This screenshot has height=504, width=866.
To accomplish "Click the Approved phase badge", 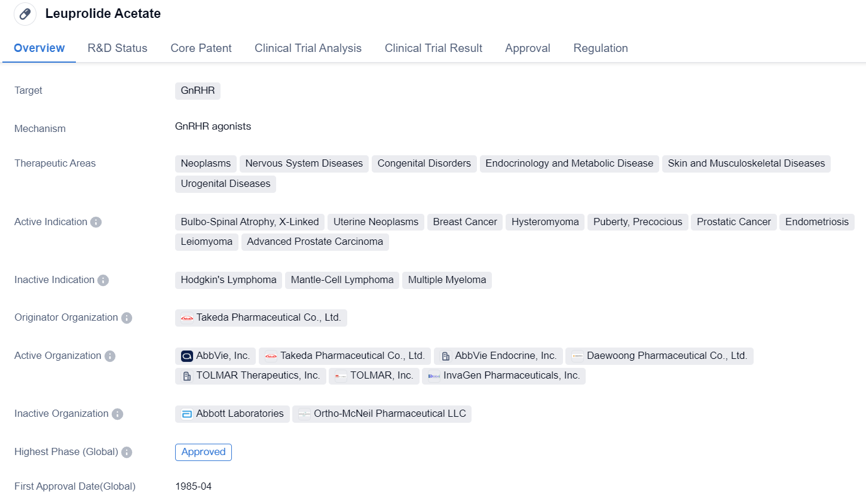I will coord(203,452).
